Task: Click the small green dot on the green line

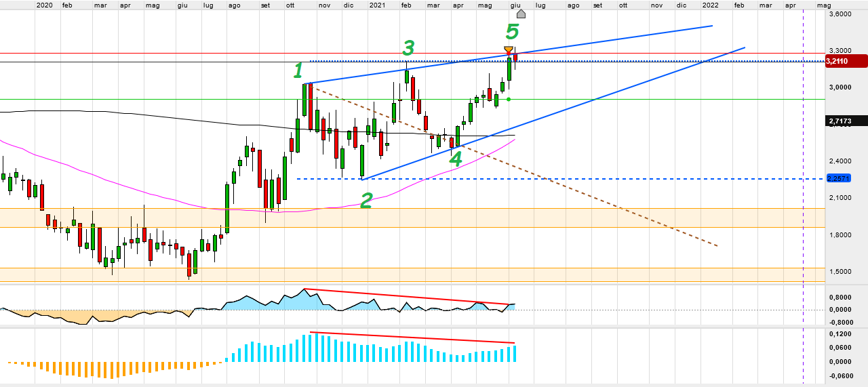Action: pyautogui.click(x=509, y=99)
